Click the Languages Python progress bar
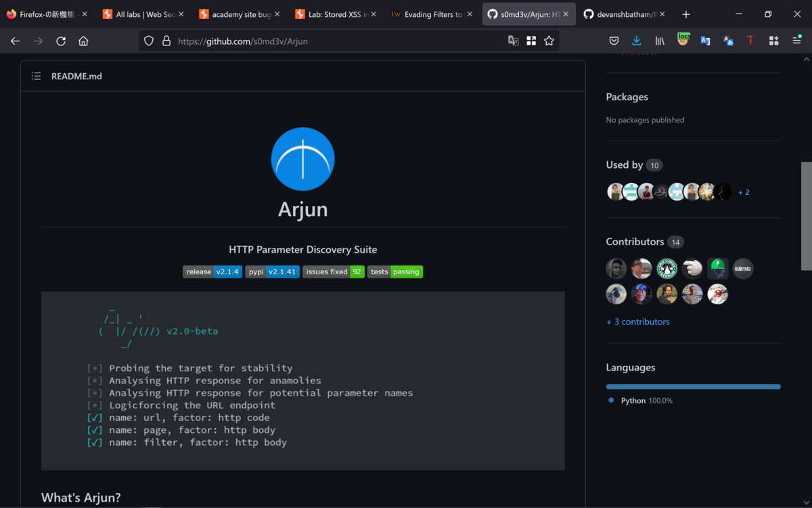The width and height of the screenshot is (812, 508). point(694,387)
